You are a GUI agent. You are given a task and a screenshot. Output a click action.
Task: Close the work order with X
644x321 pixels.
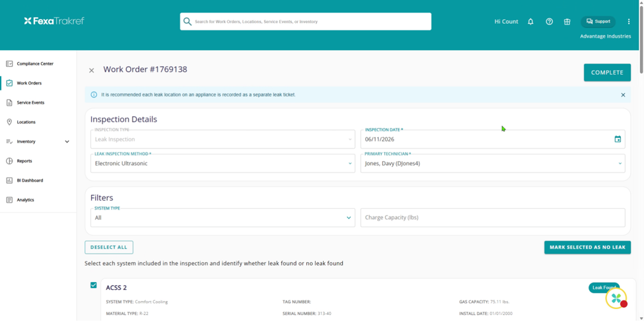[x=92, y=70]
